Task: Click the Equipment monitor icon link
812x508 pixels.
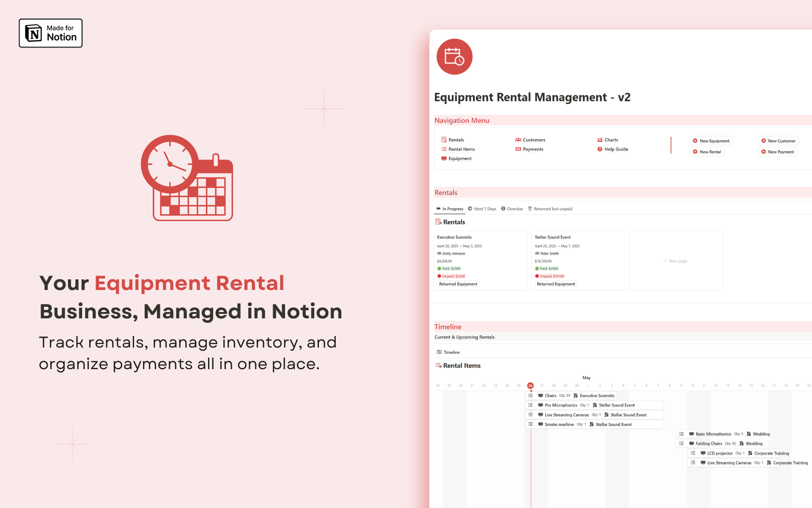Action: point(444,158)
